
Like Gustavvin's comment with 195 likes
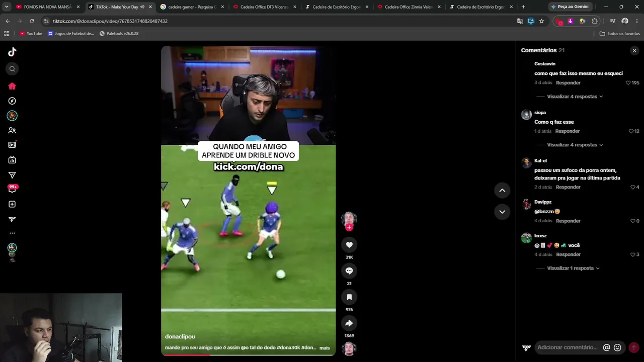pos(628,82)
